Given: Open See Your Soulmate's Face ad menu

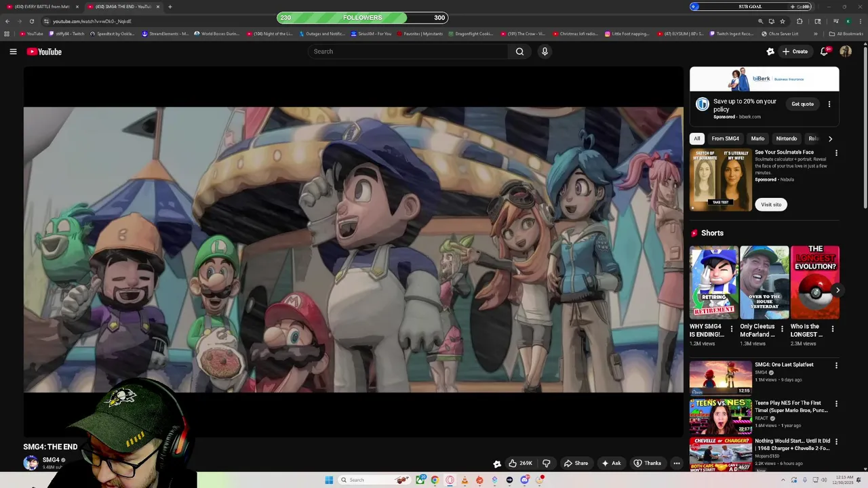Looking at the screenshot, I should click(x=836, y=153).
